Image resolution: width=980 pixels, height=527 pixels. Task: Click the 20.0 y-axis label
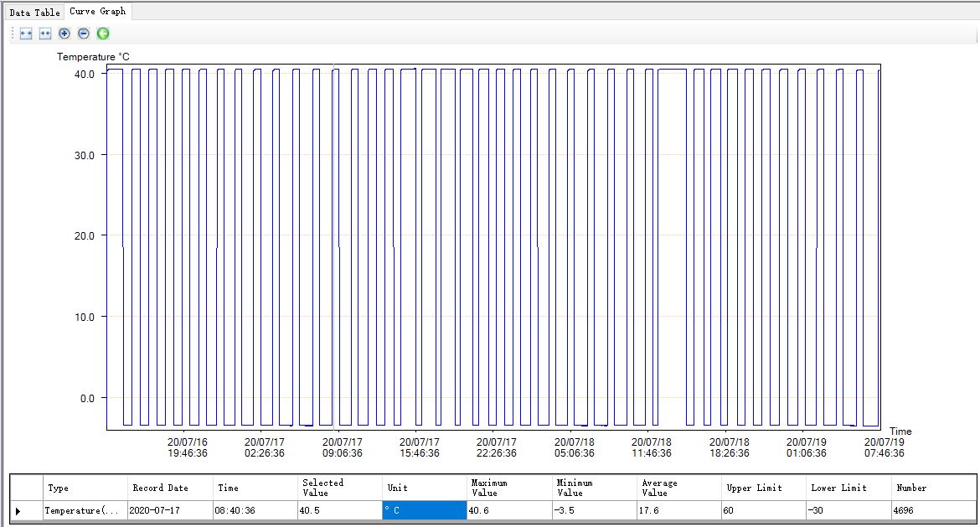tap(85, 235)
